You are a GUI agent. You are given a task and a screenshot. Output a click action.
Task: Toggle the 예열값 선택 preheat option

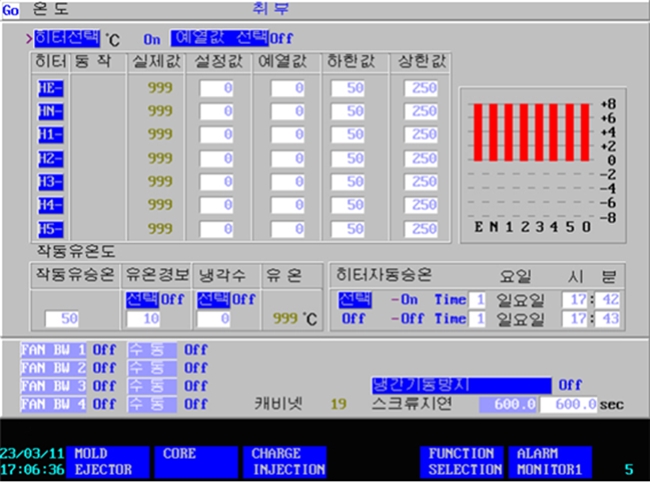tap(219, 38)
